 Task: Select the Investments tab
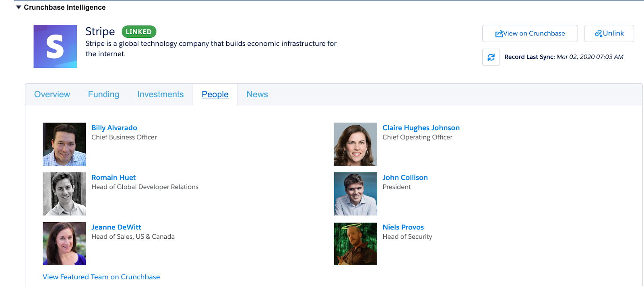(160, 94)
